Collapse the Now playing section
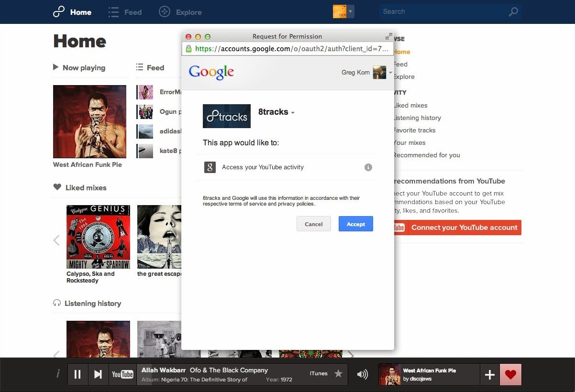The width and height of the screenshot is (575, 392). point(55,67)
